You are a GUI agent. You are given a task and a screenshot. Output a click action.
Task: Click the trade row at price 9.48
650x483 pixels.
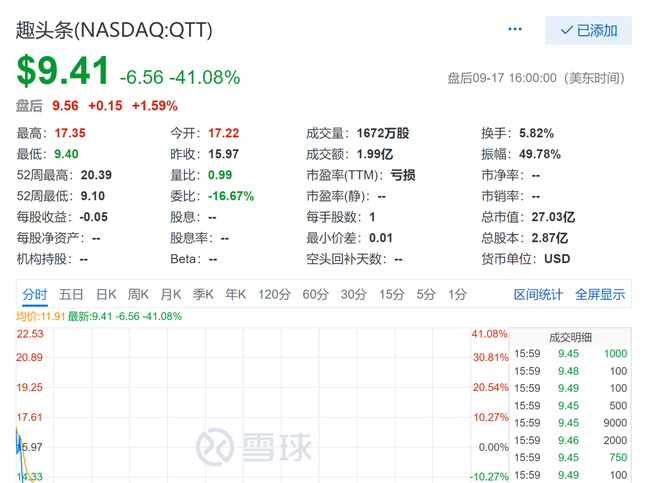570,371
